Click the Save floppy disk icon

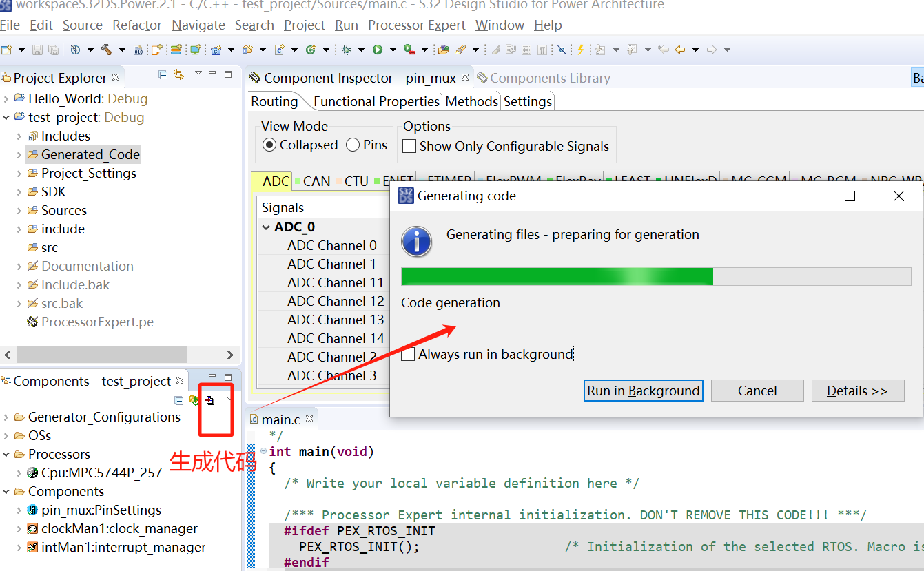(37, 50)
